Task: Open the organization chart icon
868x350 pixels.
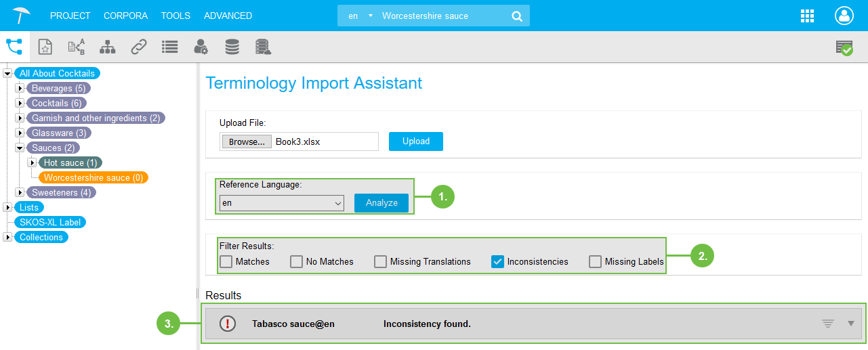Action: pos(107,46)
